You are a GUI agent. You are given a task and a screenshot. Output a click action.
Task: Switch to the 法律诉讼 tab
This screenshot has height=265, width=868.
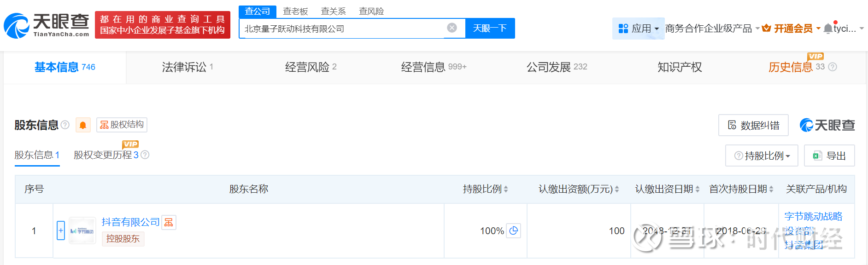point(187,67)
